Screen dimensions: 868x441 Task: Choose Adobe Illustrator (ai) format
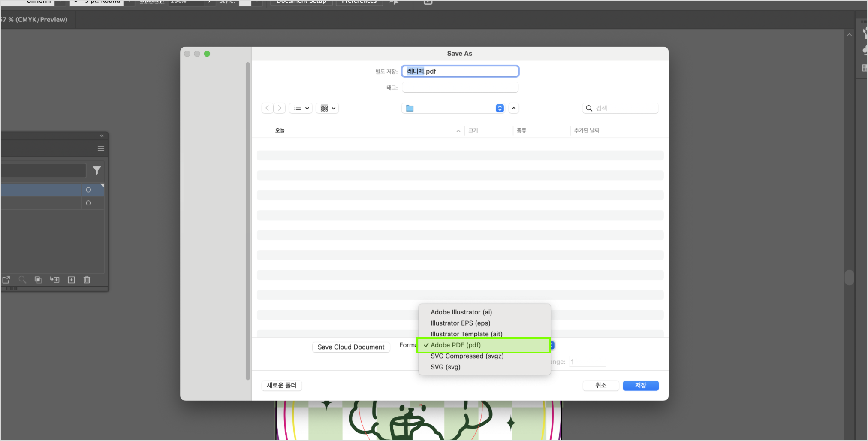coord(461,312)
